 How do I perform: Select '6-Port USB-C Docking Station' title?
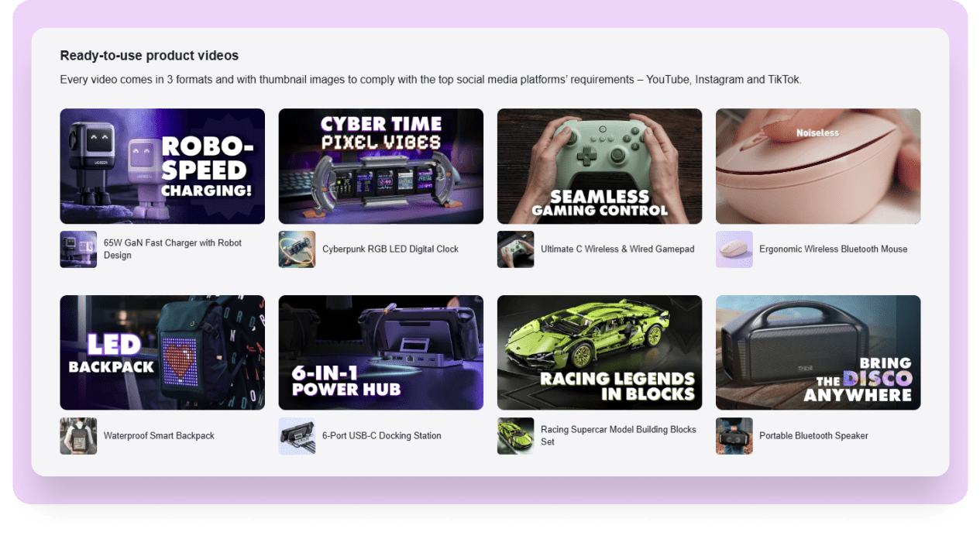[x=382, y=436]
